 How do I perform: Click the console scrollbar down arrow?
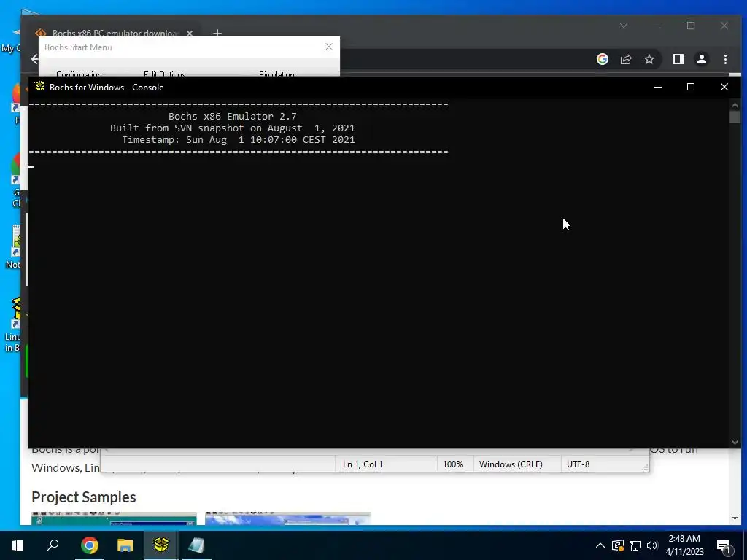point(735,443)
